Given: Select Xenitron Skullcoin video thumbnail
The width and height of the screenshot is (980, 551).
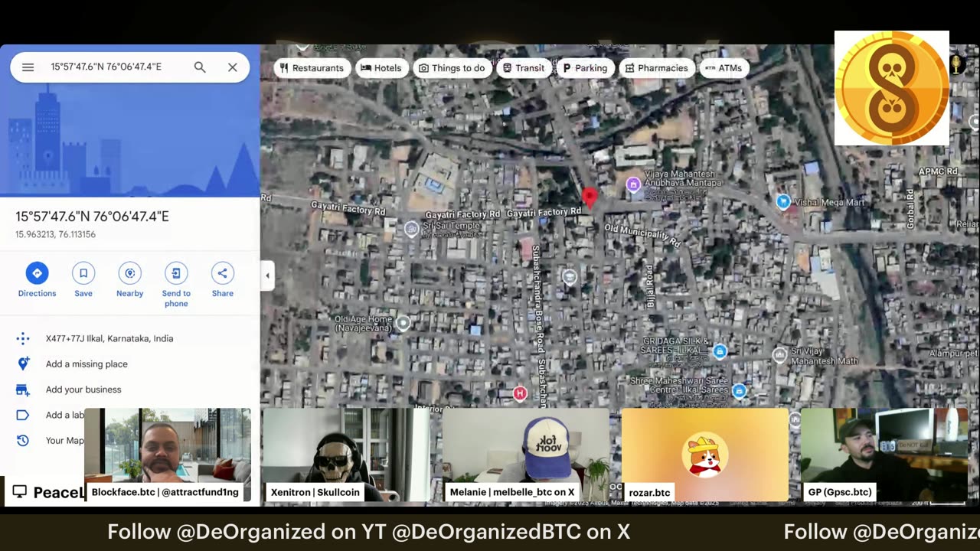Looking at the screenshot, I should pos(347,455).
